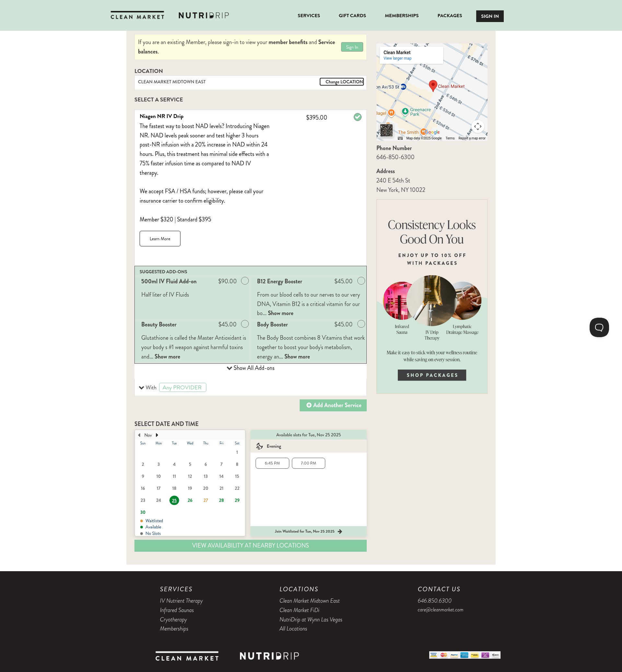Select November 28 in the calendar
The image size is (622, 672).
221,501
